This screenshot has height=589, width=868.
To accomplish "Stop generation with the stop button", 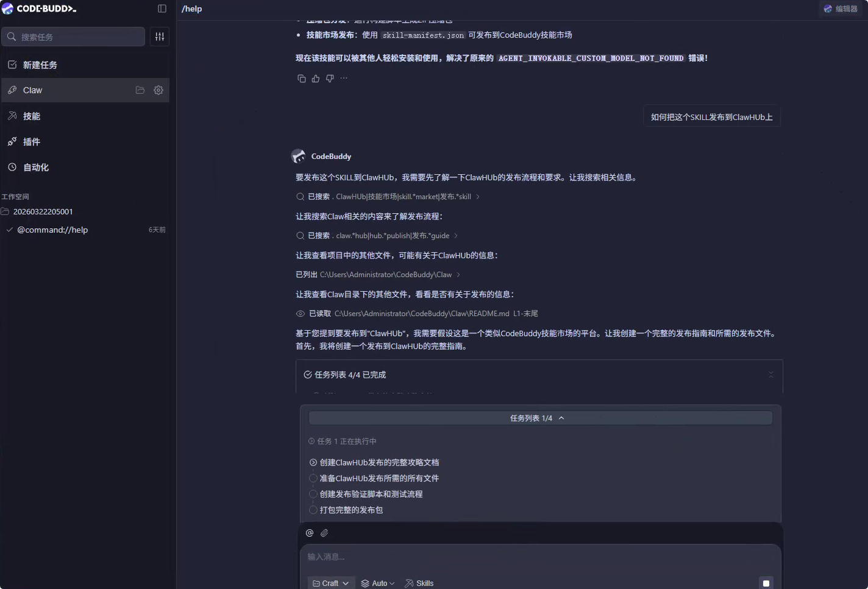I will pyautogui.click(x=766, y=583).
